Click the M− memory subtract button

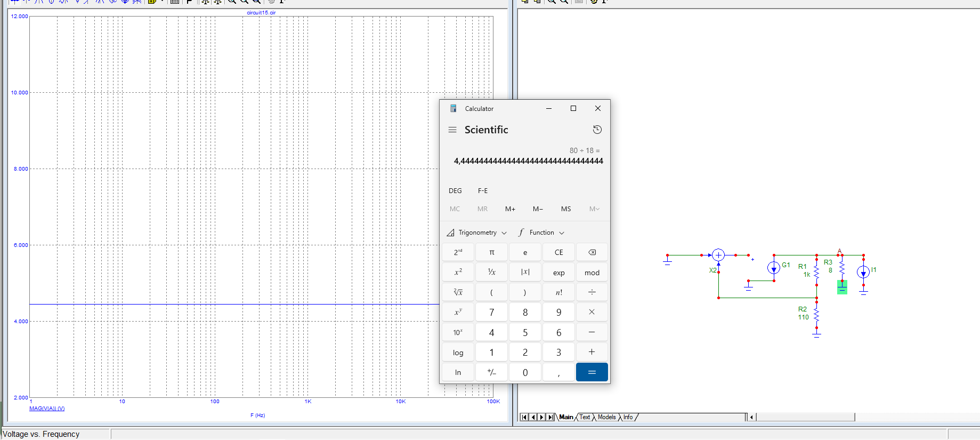[538, 209]
